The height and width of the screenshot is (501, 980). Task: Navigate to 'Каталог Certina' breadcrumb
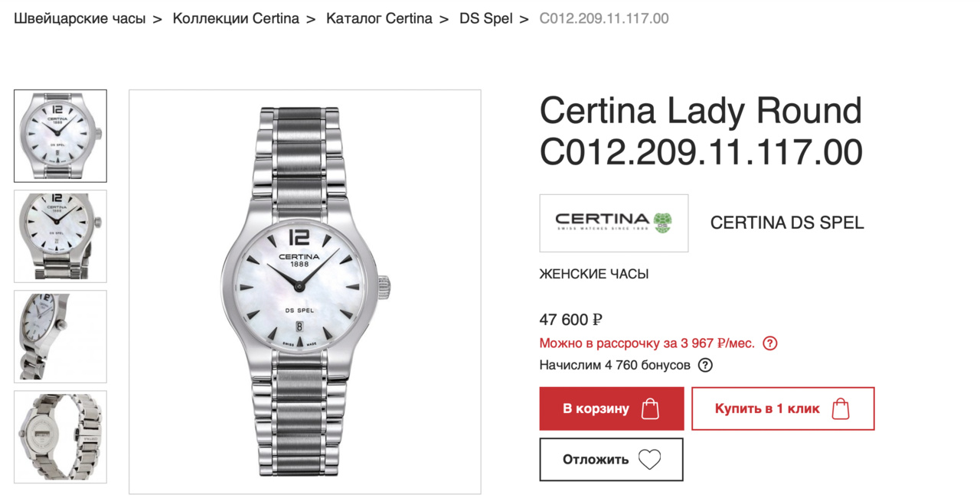pos(379,18)
